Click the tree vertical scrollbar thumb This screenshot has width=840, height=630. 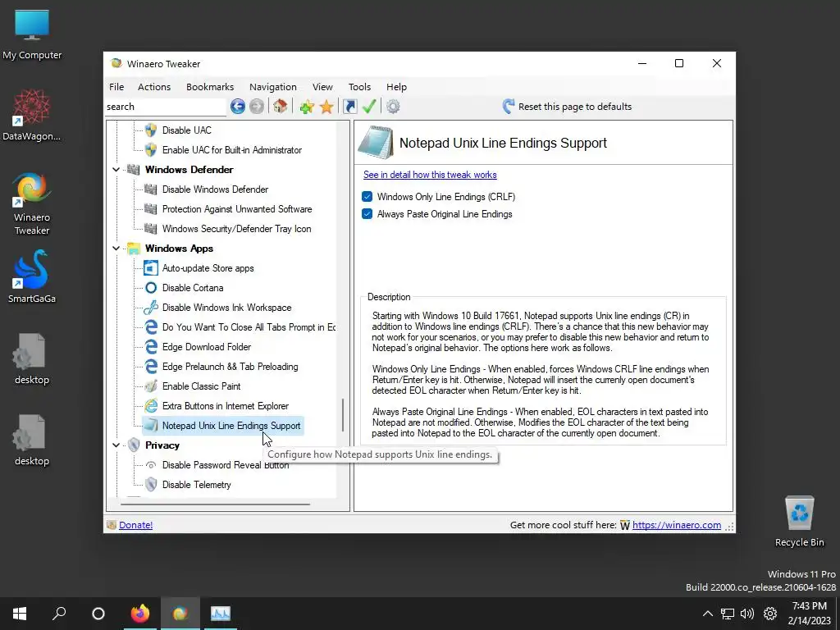343,416
